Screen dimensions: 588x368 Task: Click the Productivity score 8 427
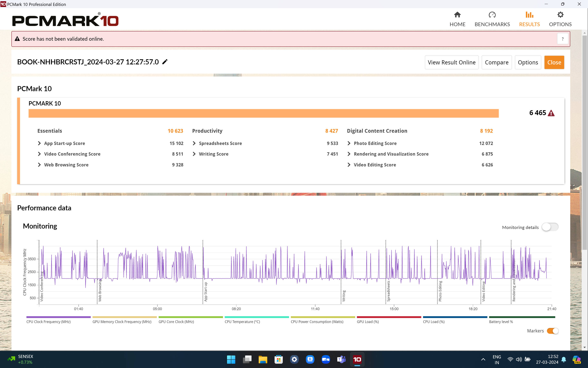coord(331,131)
